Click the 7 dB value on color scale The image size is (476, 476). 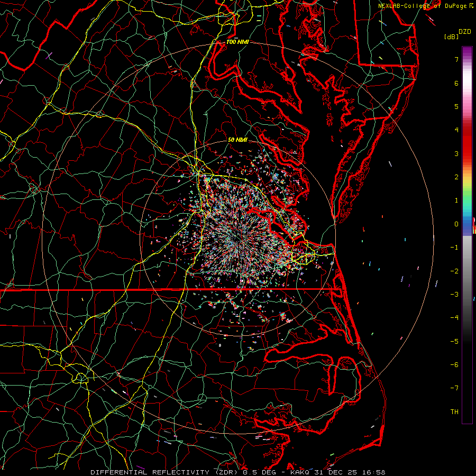click(x=456, y=59)
